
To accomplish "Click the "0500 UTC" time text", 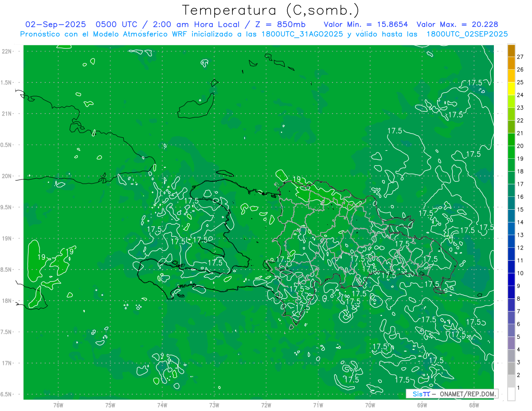I will (117, 24).
